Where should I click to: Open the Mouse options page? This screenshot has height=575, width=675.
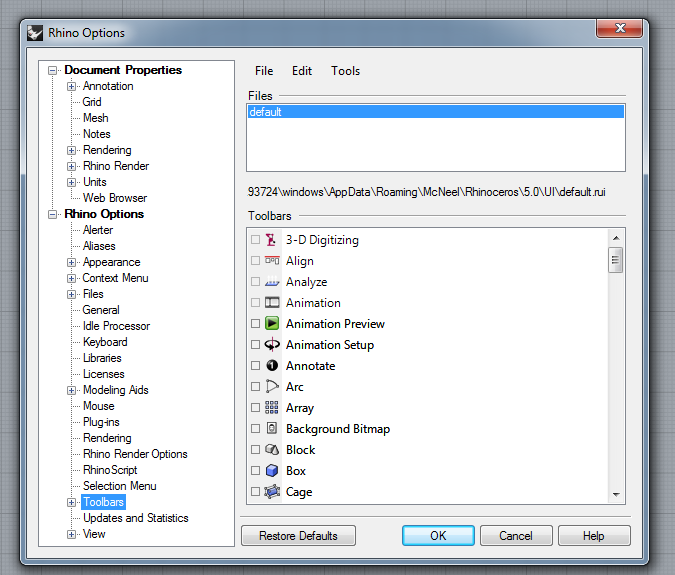pyautogui.click(x=99, y=406)
